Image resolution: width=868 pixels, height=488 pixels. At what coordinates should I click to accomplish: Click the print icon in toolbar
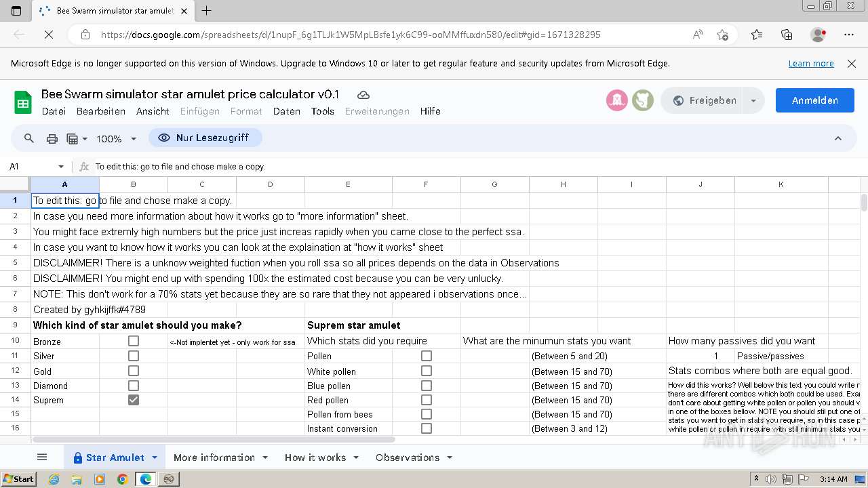click(x=52, y=138)
